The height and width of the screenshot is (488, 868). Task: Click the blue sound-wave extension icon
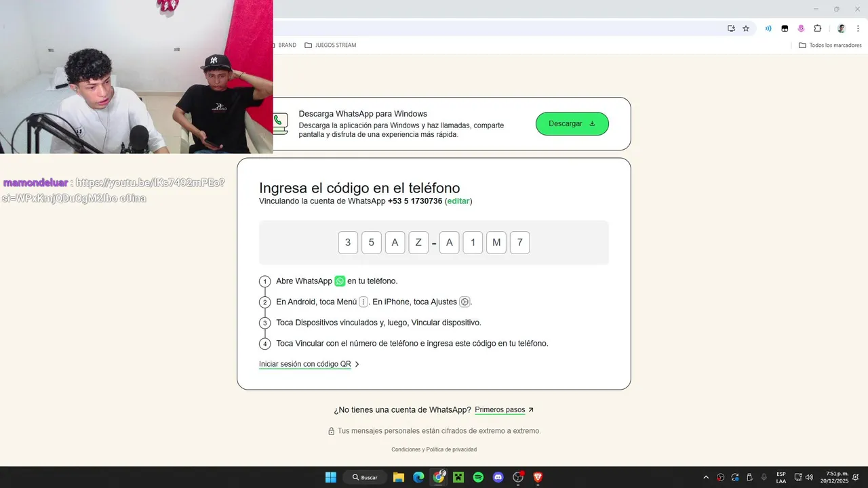coord(768,28)
